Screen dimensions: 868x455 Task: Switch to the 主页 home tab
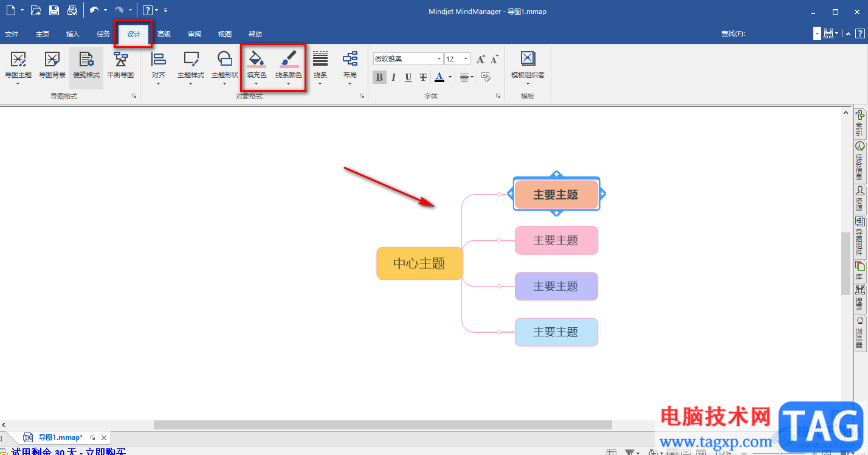pos(43,34)
